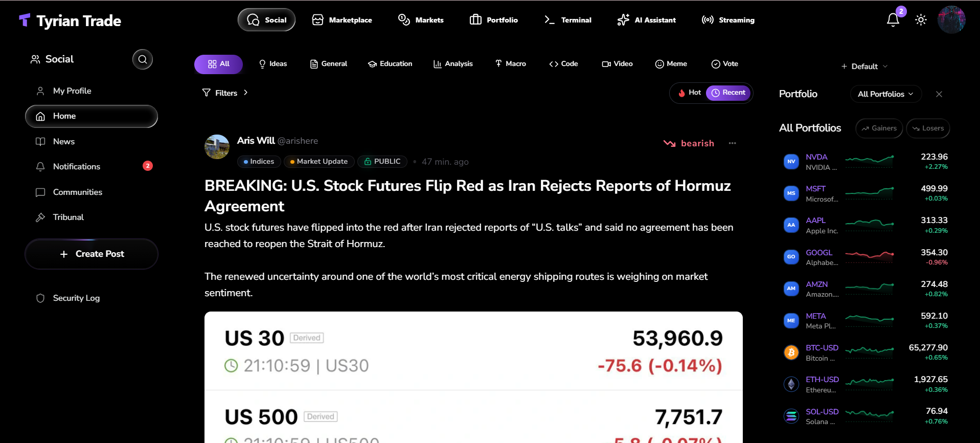Click the Tyrian Trade logo

coord(70,20)
